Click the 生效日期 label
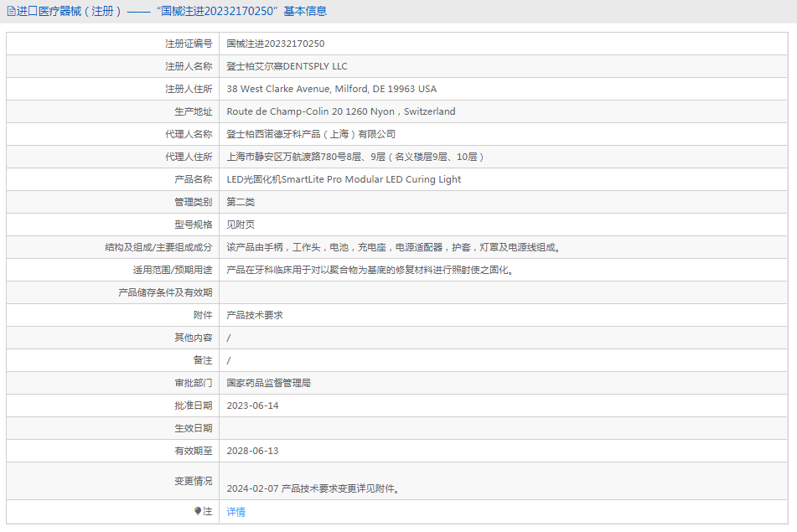The height and width of the screenshot is (532, 797). (193, 428)
